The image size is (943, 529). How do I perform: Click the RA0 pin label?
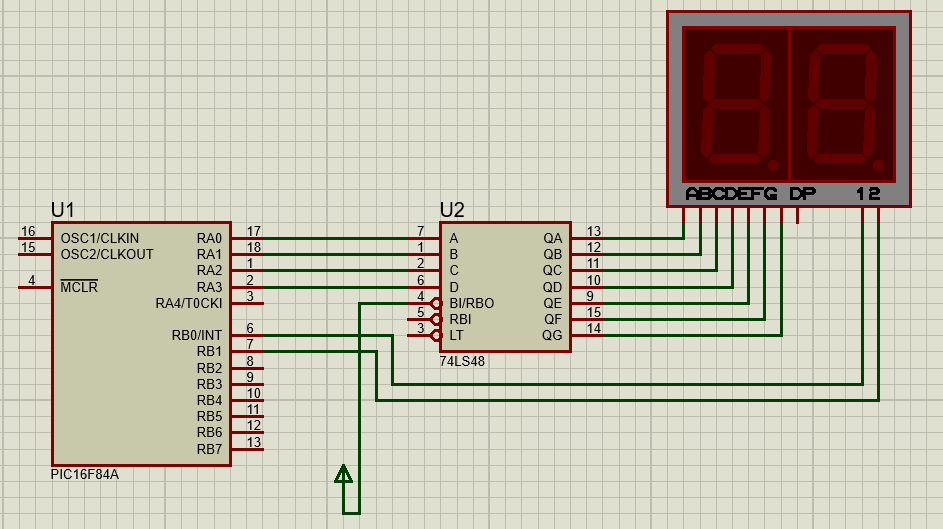[209, 238]
